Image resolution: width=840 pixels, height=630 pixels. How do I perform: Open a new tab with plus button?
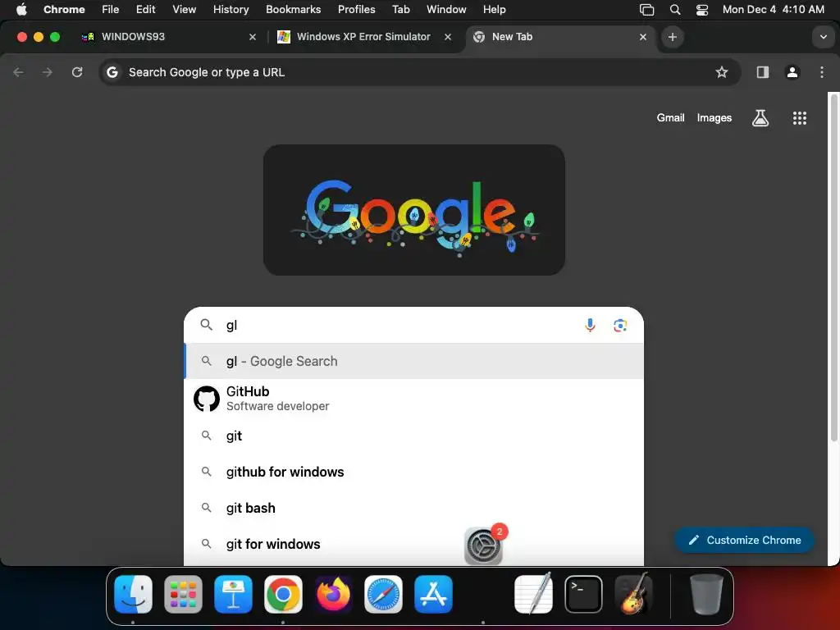tap(673, 37)
